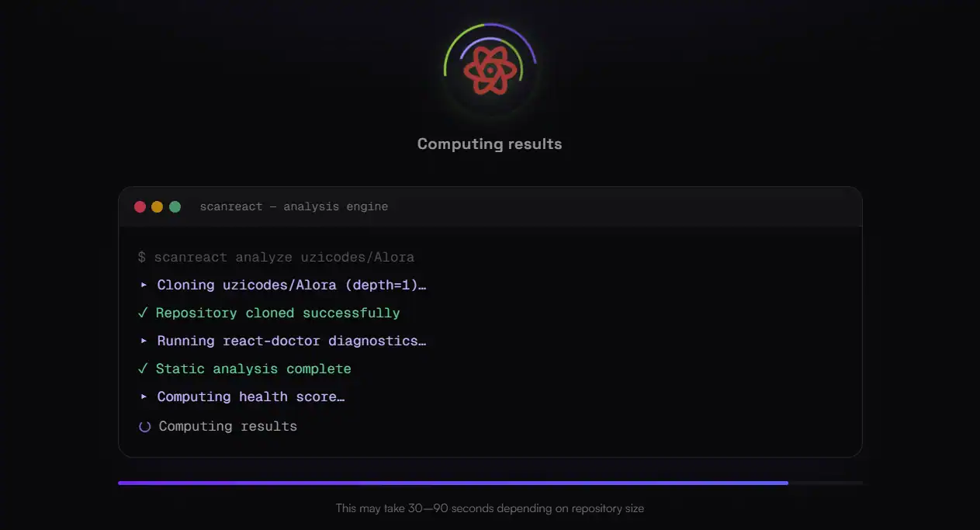Image resolution: width=980 pixels, height=530 pixels.
Task: Click the line "Repository cloned successfully"
Action: click(278, 313)
